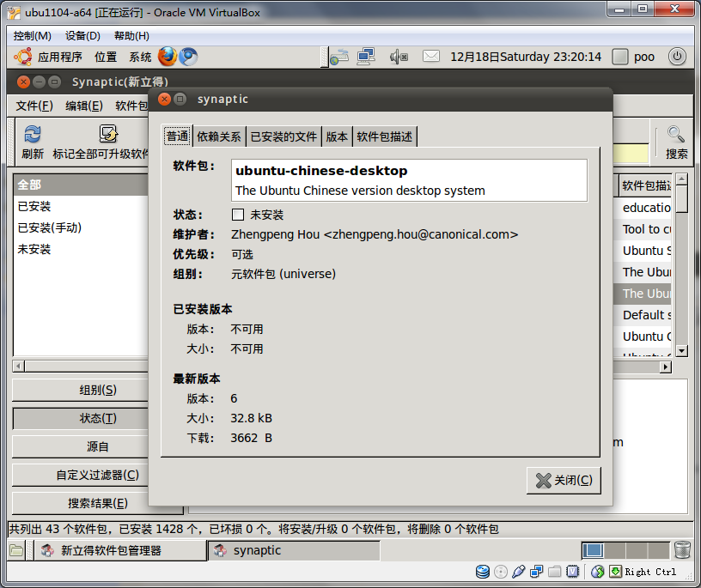The image size is (701, 588).
Task: Open the 系统 menu in the top panel
Action: click(140, 57)
